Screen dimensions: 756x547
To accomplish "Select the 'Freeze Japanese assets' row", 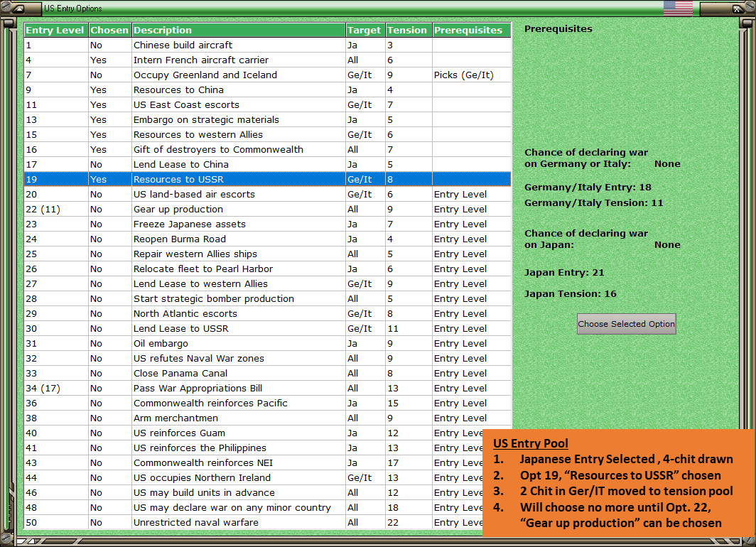I will pos(268,224).
